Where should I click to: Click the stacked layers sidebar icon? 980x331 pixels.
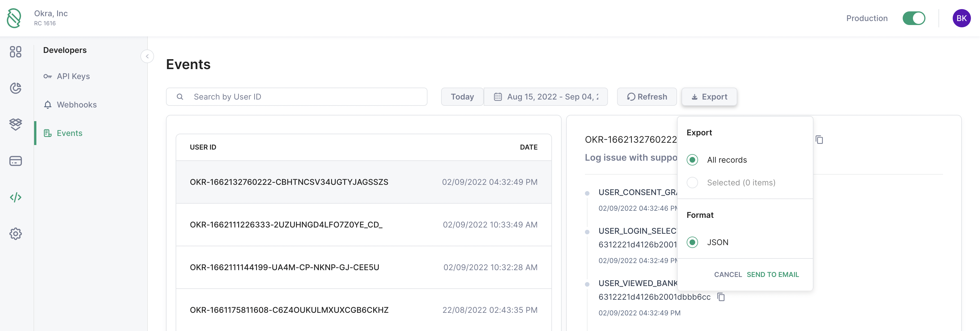pos(16,124)
